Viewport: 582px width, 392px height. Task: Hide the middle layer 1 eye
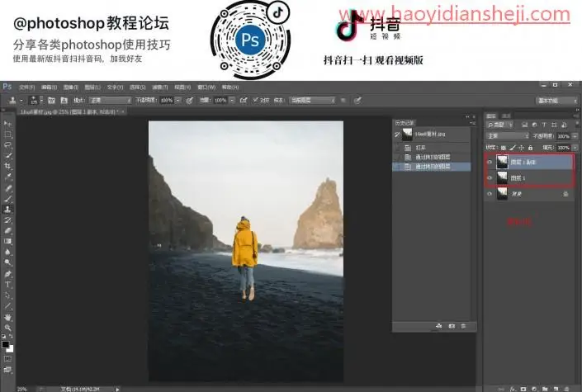pyautogui.click(x=490, y=178)
